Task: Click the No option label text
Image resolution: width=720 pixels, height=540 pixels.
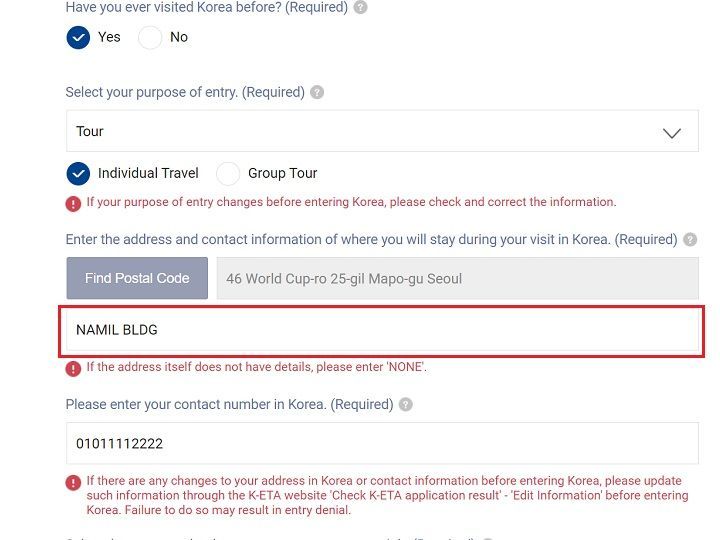Action: coord(179,37)
